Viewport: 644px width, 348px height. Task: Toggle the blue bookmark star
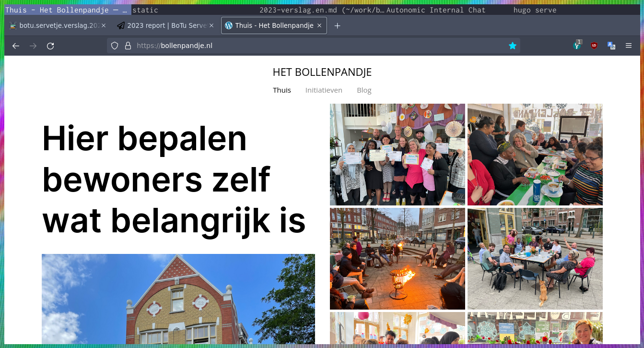[513, 46]
